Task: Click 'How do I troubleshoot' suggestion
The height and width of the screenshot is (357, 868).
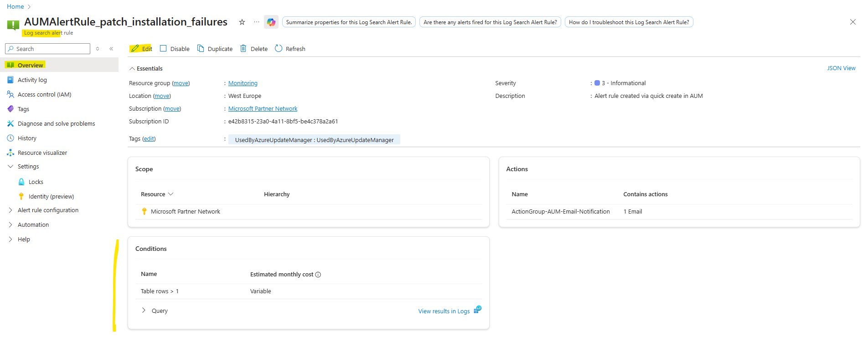Action: (x=629, y=22)
